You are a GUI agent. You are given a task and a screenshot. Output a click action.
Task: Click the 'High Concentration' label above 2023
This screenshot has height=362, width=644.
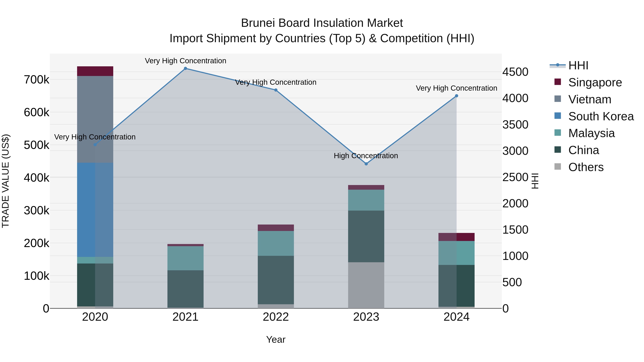[366, 156]
